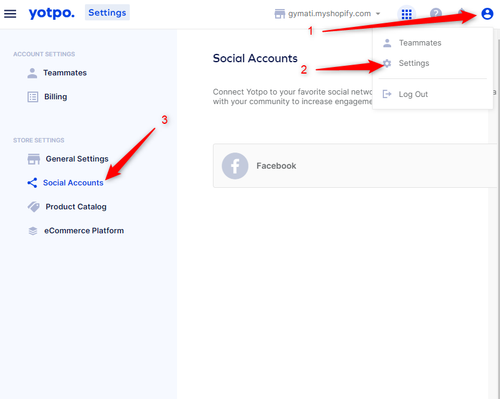Click the store icon beside gymati.myshopify.com
Image resolution: width=500 pixels, height=399 pixels.
[x=280, y=14]
